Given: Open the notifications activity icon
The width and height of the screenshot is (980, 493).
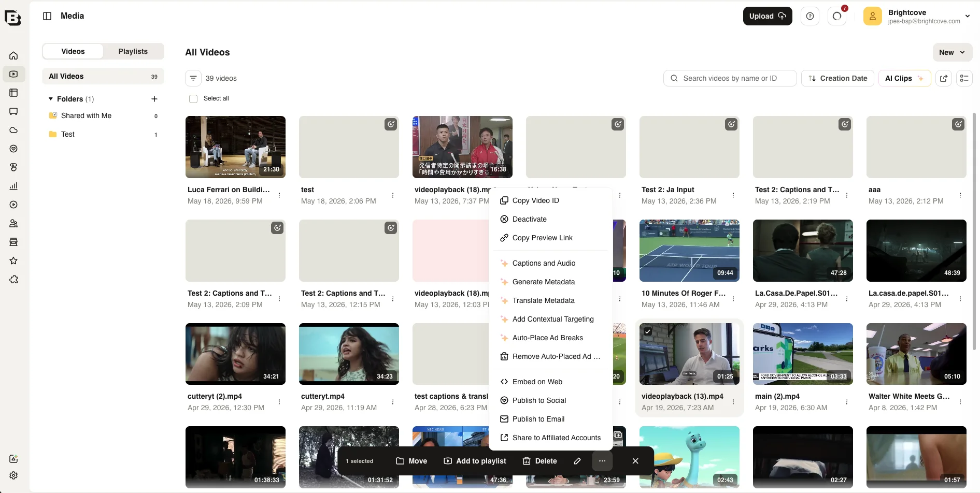Looking at the screenshot, I should pos(837,16).
